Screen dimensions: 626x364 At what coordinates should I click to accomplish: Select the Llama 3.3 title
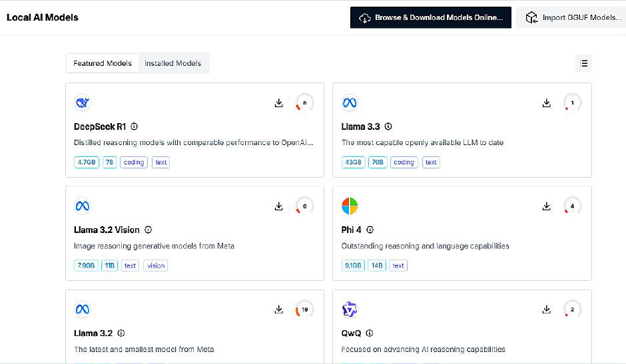tap(360, 126)
